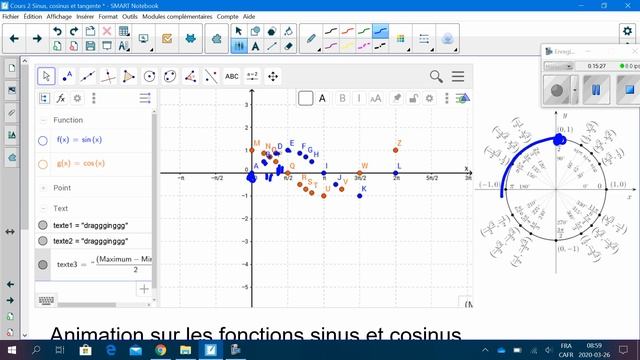Viewport: 640px width, 360px height.
Task: Collapse the Text group
Action: tap(43, 209)
